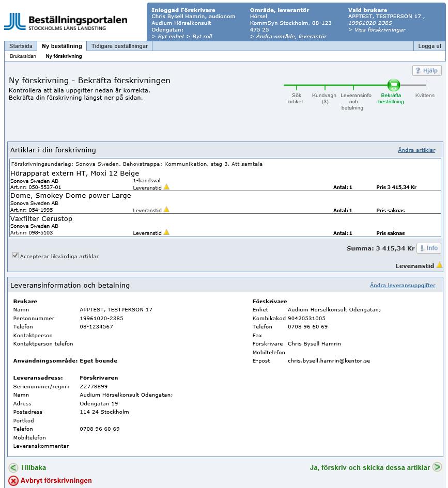Click the serial number ZZ778899

click(x=94, y=387)
